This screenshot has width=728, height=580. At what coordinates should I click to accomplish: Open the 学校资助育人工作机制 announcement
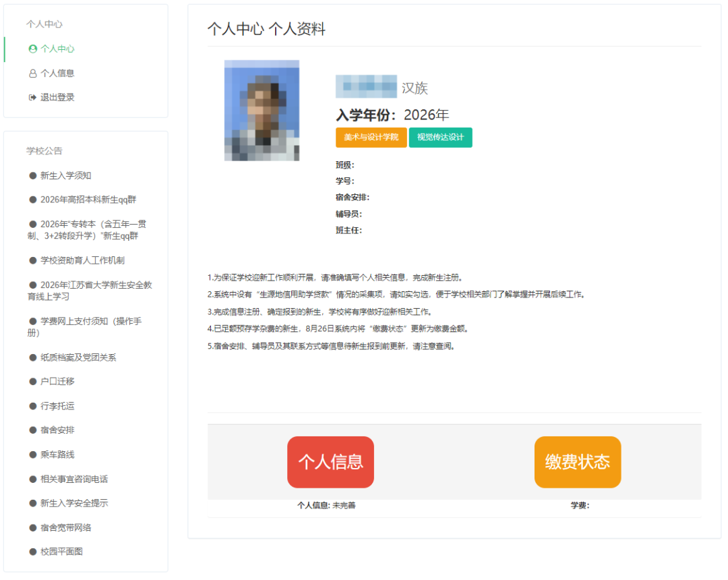coord(83,260)
